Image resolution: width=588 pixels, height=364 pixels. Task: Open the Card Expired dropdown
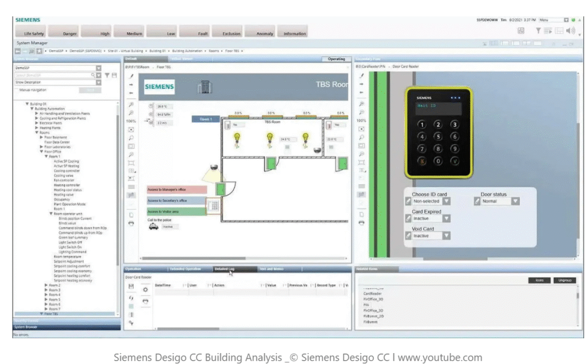[446, 219]
